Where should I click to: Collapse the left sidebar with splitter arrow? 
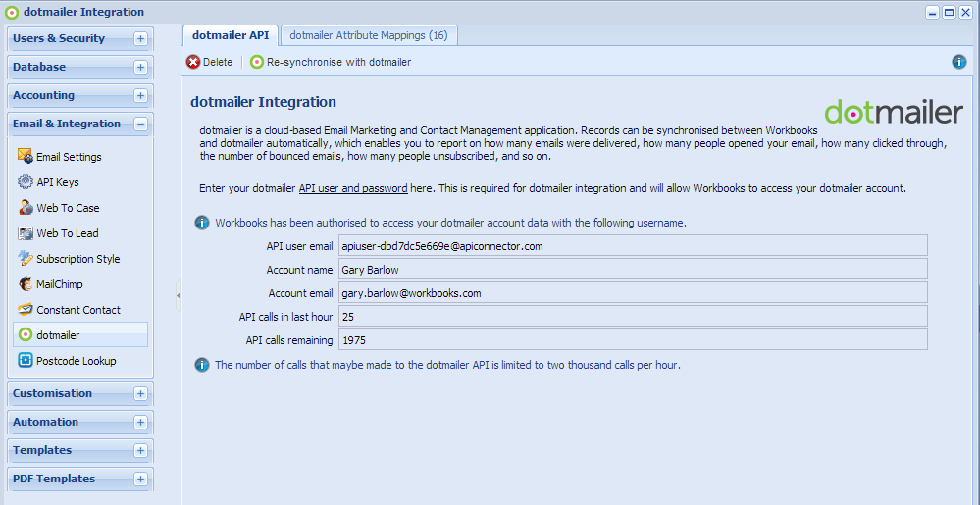(179, 295)
